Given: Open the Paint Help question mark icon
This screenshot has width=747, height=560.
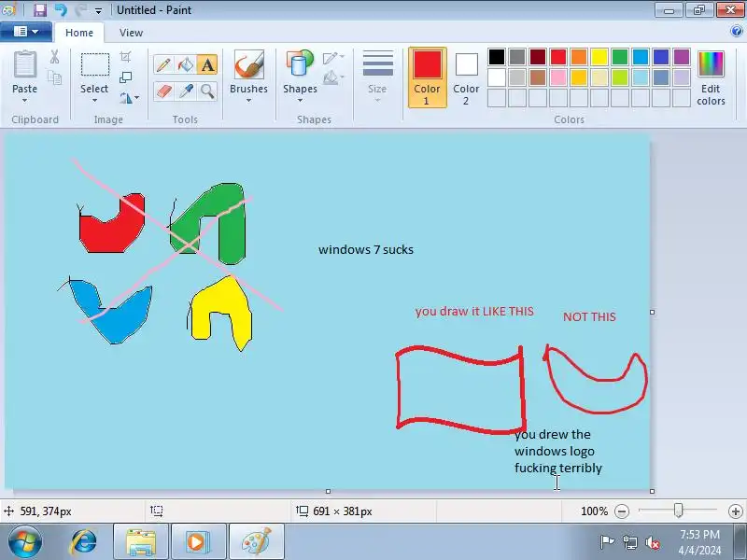Looking at the screenshot, I should (x=736, y=32).
